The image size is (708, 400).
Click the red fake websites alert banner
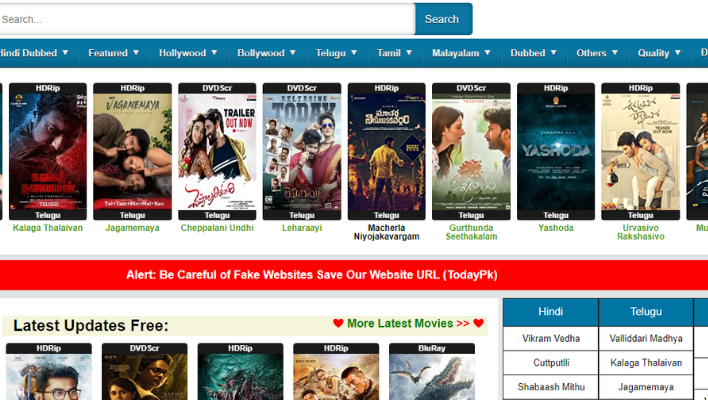354,275
